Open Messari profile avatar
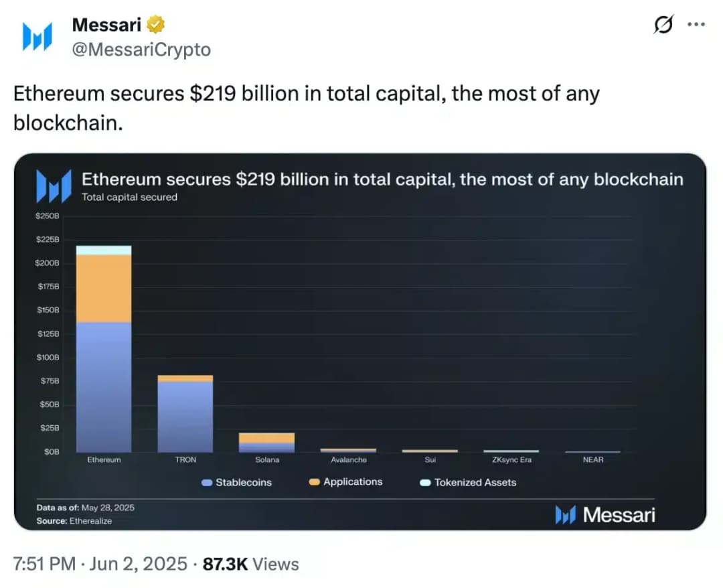723x588 pixels. (x=37, y=36)
